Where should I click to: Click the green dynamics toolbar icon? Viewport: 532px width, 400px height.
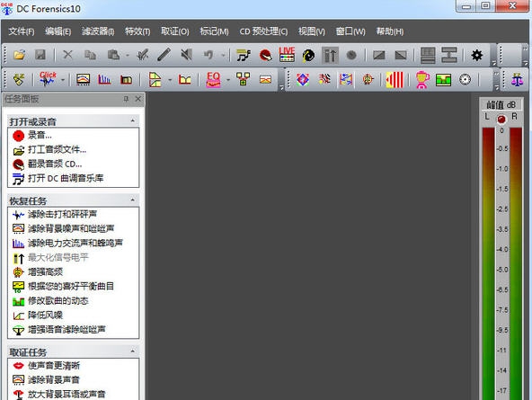tap(443, 80)
